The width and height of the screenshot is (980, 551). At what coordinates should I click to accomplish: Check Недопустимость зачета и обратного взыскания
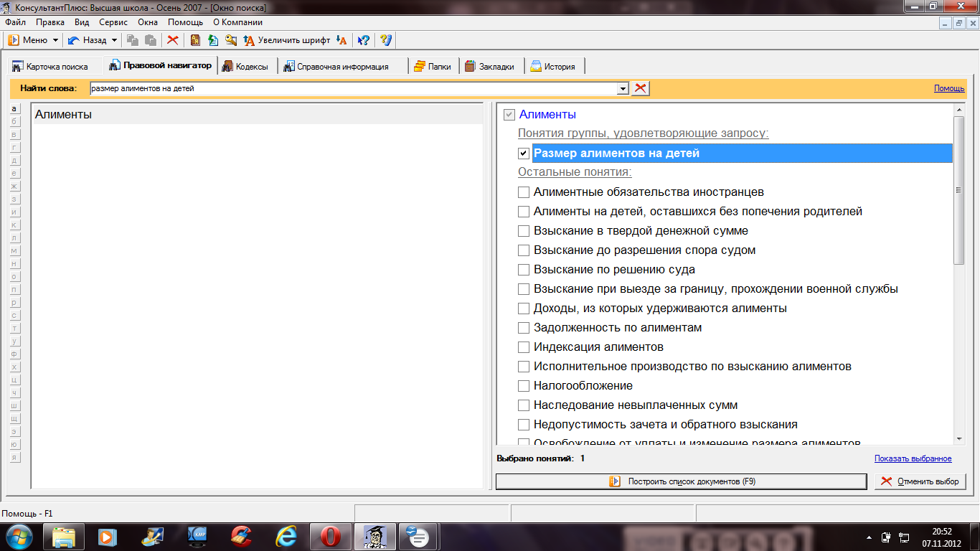pos(524,425)
